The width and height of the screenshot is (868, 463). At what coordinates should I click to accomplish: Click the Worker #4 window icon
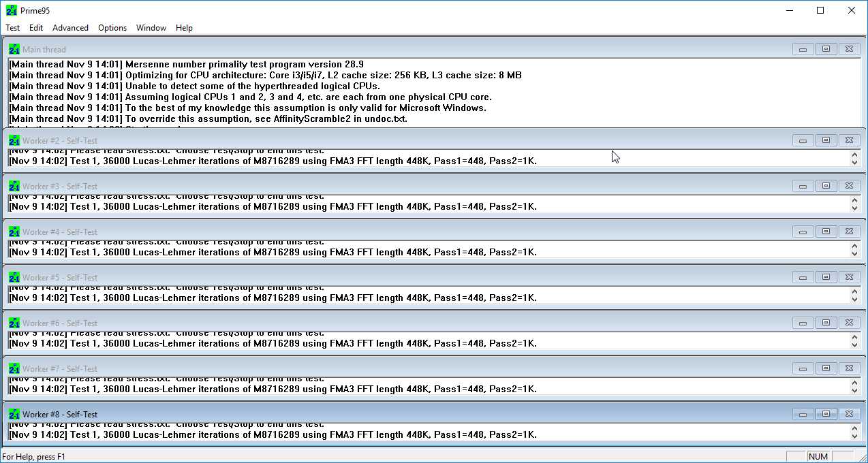(14, 231)
